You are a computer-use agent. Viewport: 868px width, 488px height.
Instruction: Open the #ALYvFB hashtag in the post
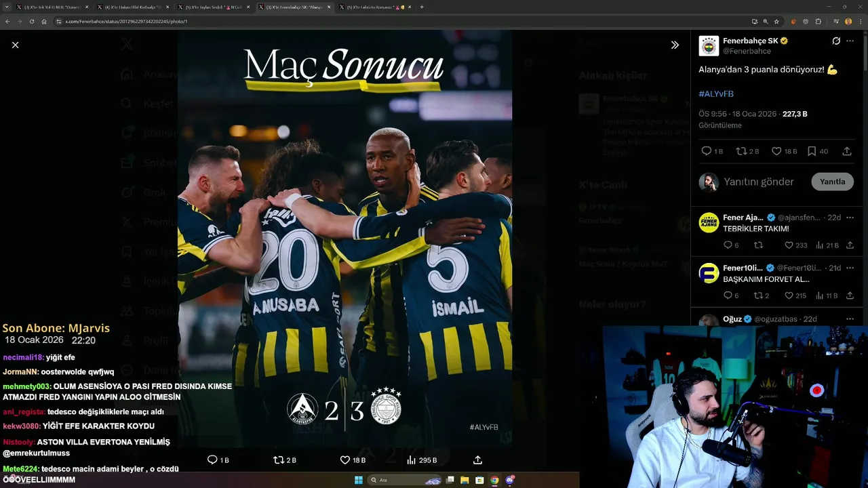[x=716, y=94]
